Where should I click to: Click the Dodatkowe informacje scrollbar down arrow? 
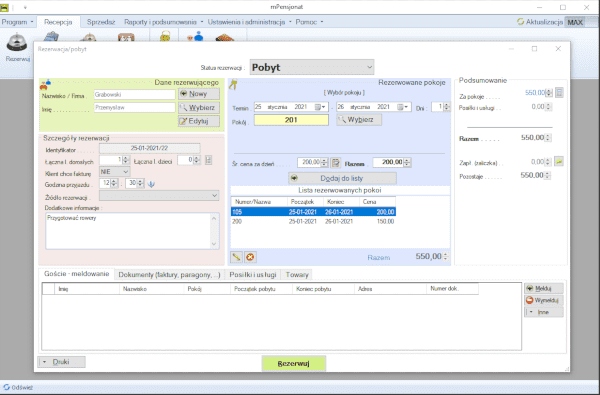[x=214, y=244]
